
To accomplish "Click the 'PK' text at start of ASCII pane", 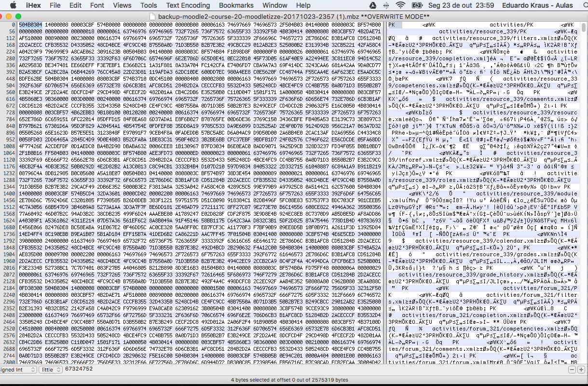I will pyautogui.click(x=392, y=25).
